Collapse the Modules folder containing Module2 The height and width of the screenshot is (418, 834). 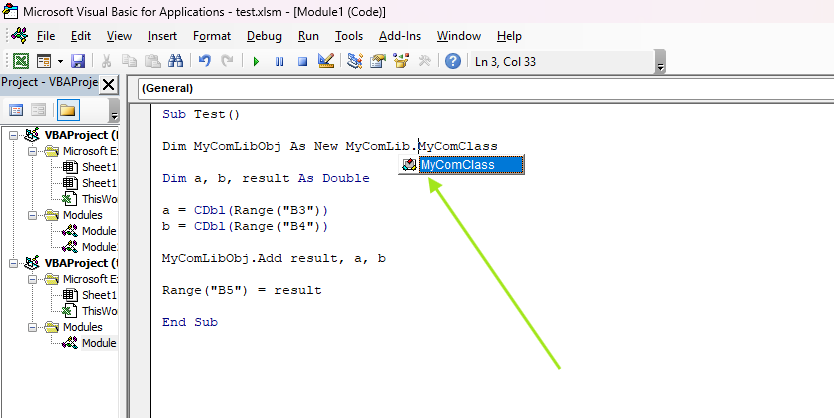[33, 215]
